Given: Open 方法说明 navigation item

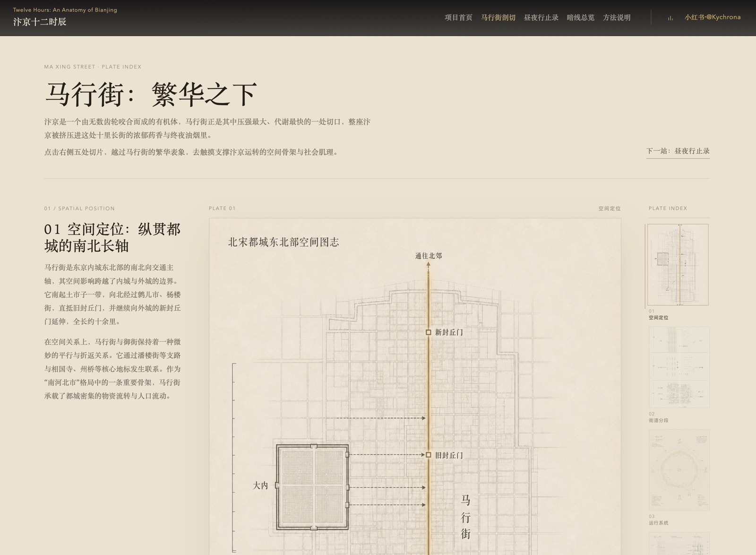Looking at the screenshot, I should pyautogui.click(x=617, y=17).
